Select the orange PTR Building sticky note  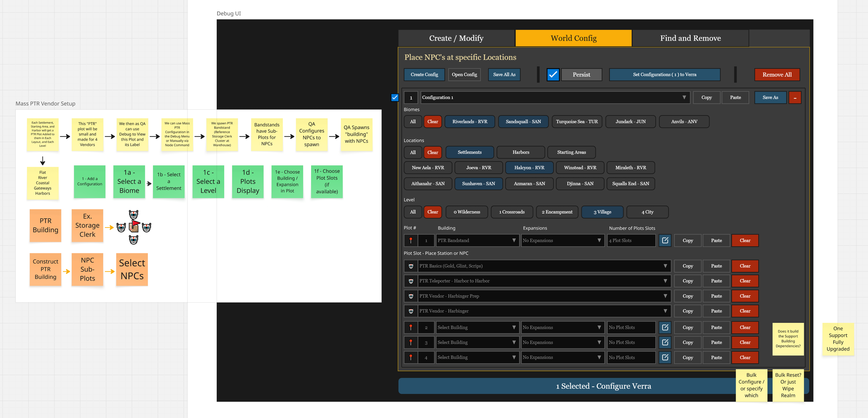click(45, 226)
